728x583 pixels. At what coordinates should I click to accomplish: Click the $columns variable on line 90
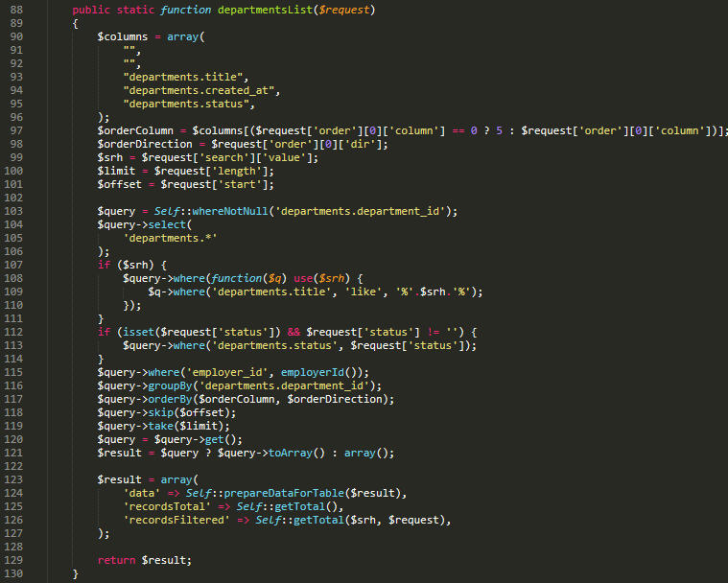(x=123, y=36)
